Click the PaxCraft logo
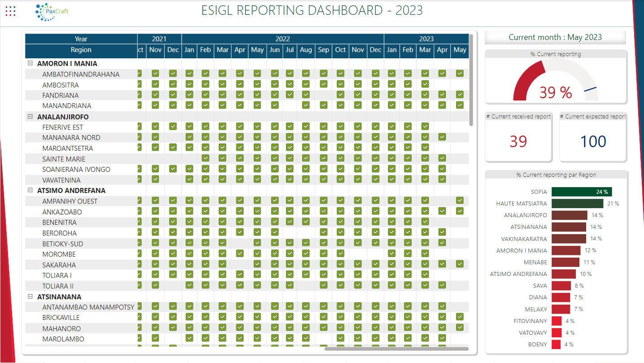 point(52,12)
